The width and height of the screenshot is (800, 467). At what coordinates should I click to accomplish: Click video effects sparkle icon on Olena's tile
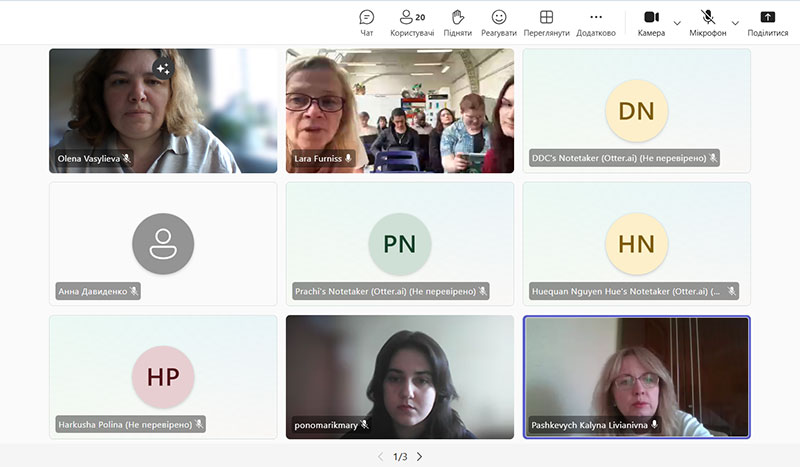(163, 68)
